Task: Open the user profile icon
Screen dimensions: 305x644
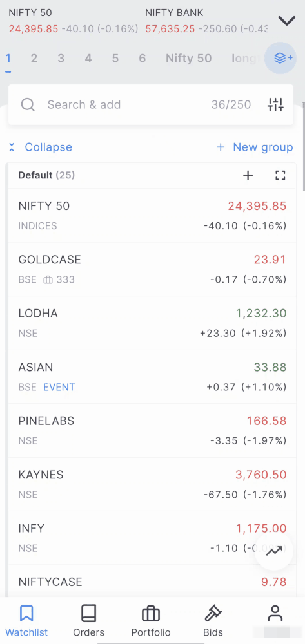Action: click(275, 614)
